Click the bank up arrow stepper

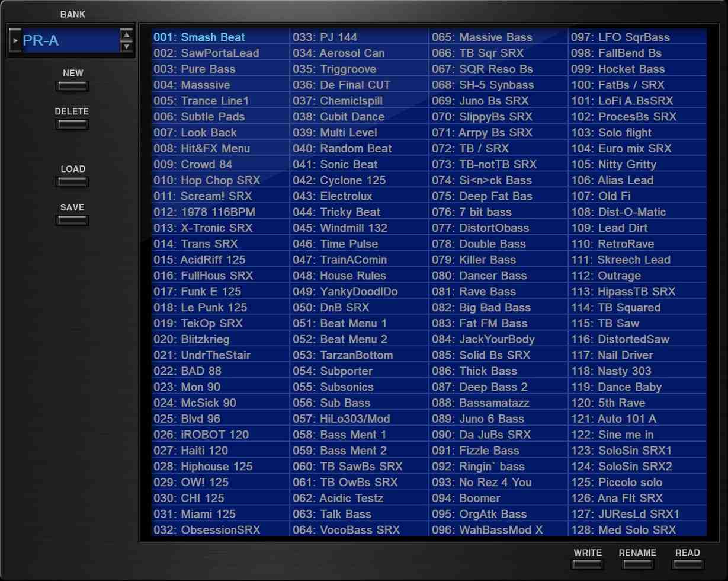[126, 35]
